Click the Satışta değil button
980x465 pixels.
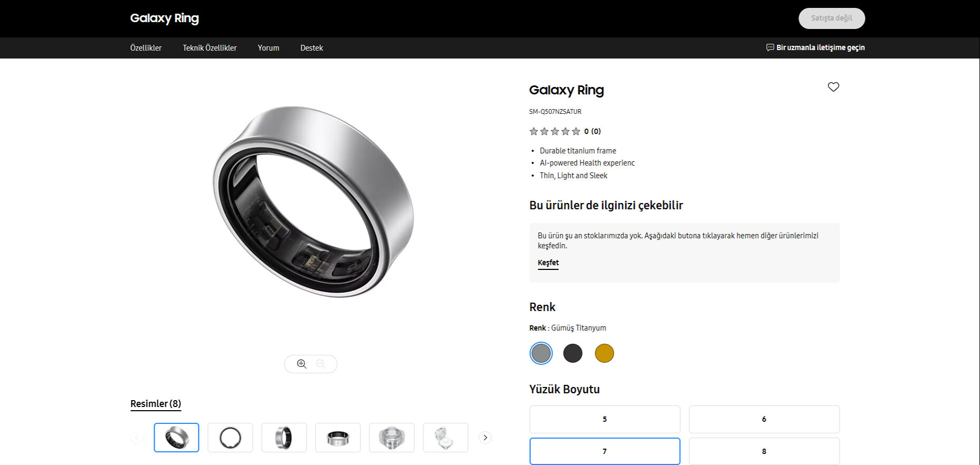(x=832, y=18)
